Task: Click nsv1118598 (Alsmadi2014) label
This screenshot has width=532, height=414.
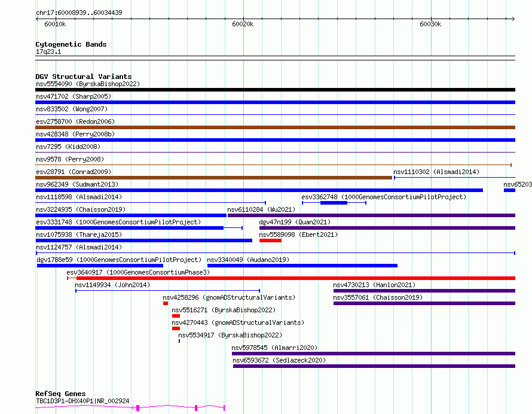Action: click(79, 197)
